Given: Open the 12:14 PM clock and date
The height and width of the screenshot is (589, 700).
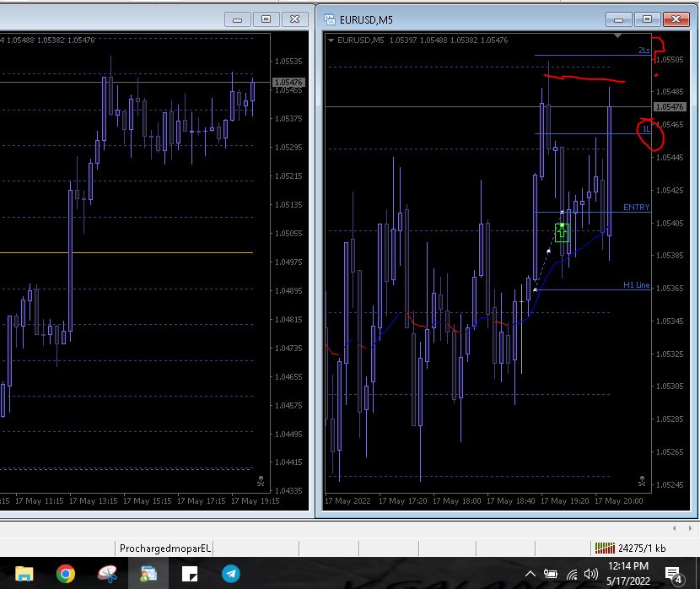Looking at the screenshot, I should coord(628,573).
